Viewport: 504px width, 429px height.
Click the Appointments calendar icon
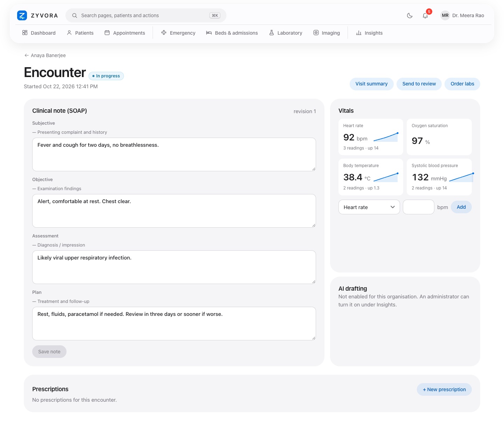click(107, 33)
